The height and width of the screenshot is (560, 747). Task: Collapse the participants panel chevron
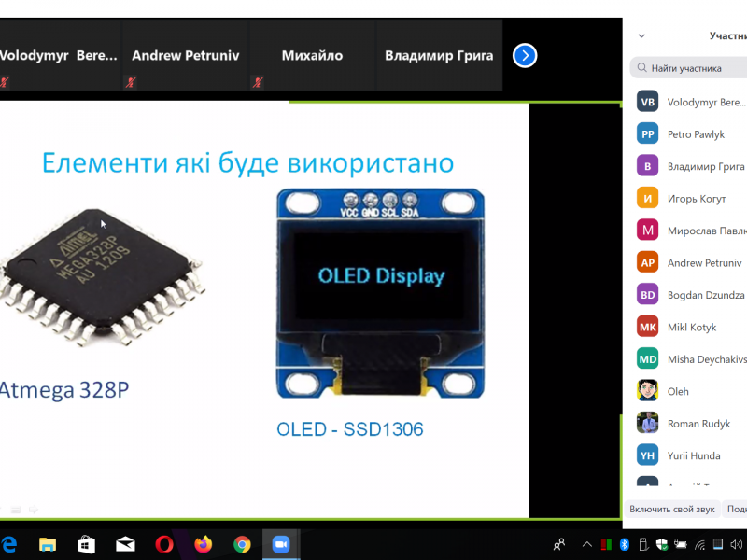(641, 36)
